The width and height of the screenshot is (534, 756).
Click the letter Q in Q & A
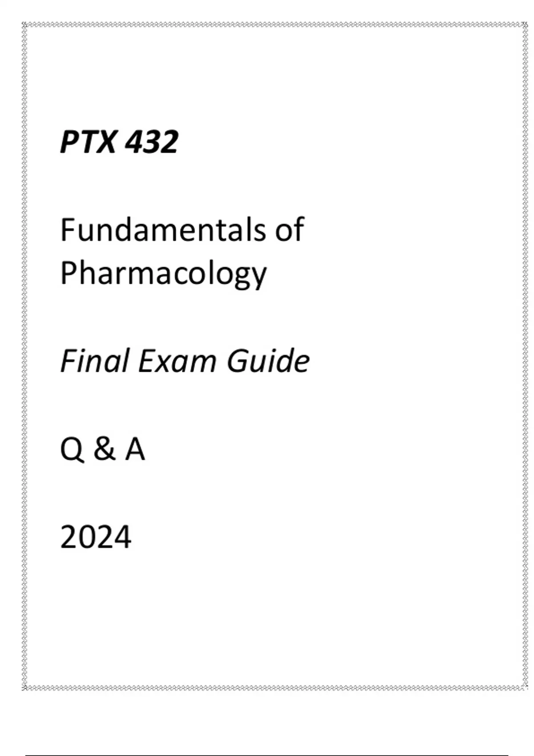72,449
